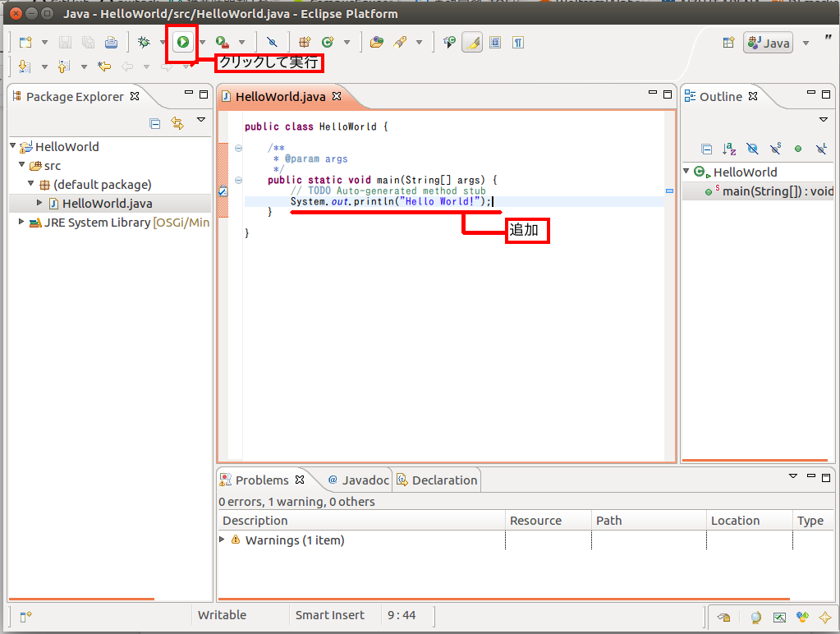The height and width of the screenshot is (634, 840).
Task: Run the program with the green Run button
Action: [182, 42]
